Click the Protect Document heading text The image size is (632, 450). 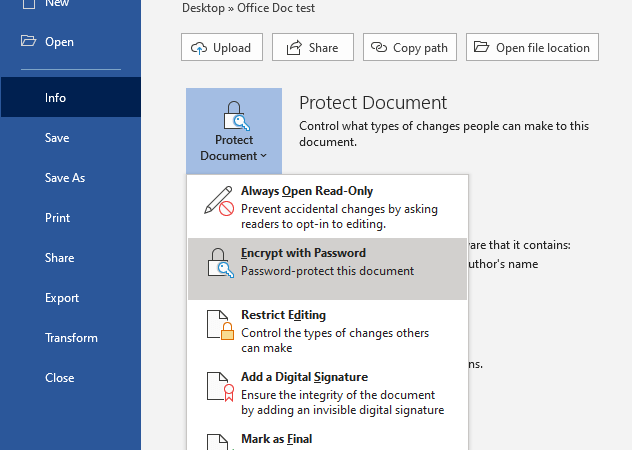tap(373, 102)
